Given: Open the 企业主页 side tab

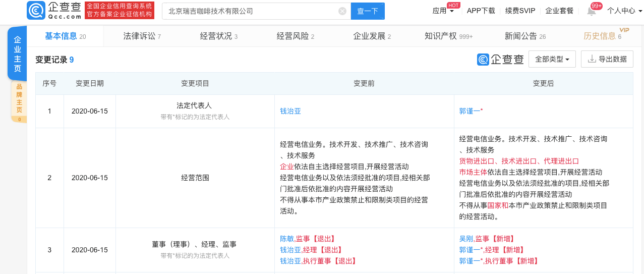Looking at the screenshot, I should pyautogui.click(x=17, y=54).
